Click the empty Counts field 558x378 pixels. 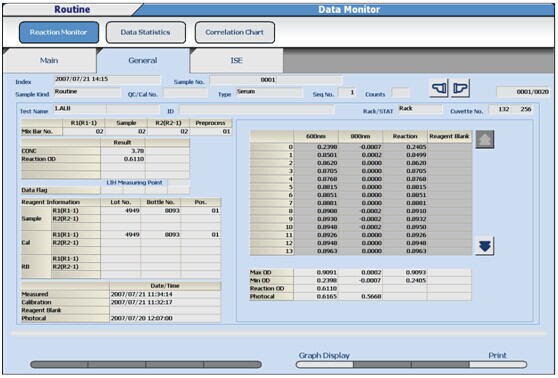pos(400,93)
